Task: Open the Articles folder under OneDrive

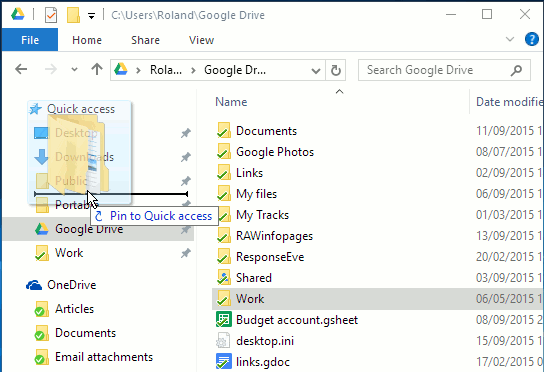Action: click(x=74, y=309)
